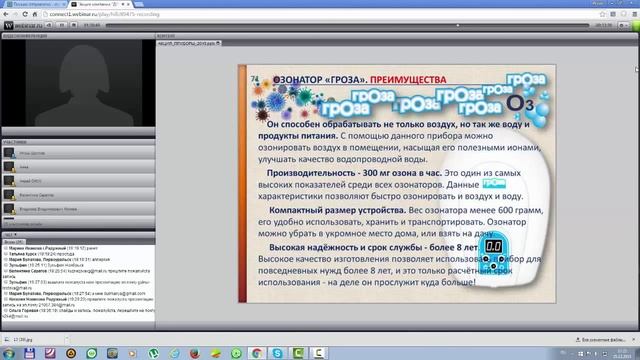Image resolution: width=640 pixels, height=360 pixels.
Task: Open the browser home page icon
Action: [35, 14]
